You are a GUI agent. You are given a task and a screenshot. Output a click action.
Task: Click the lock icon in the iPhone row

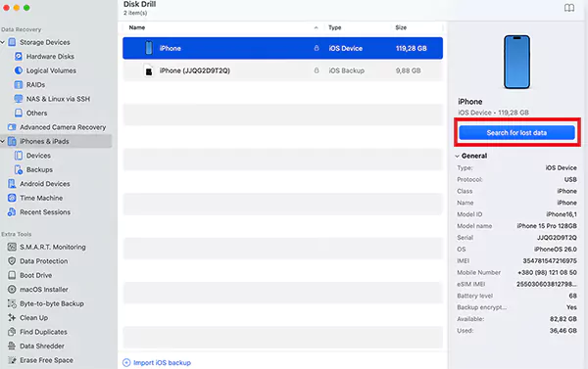[x=317, y=48]
